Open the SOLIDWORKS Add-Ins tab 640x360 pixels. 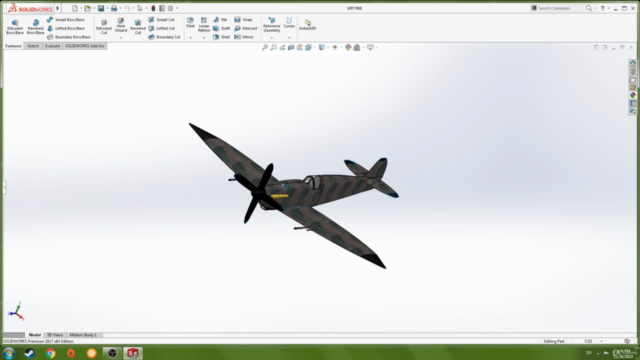point(84,46)
